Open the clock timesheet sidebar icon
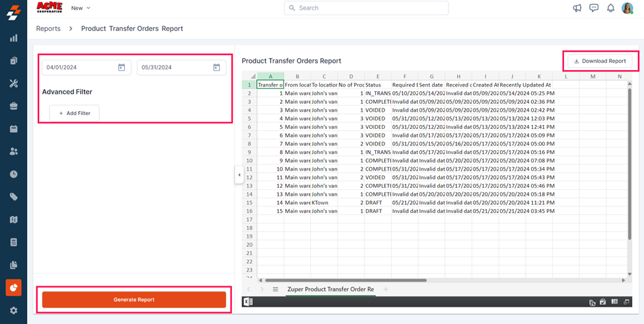This screenshot has width=644, height=324. pos(13,175)
